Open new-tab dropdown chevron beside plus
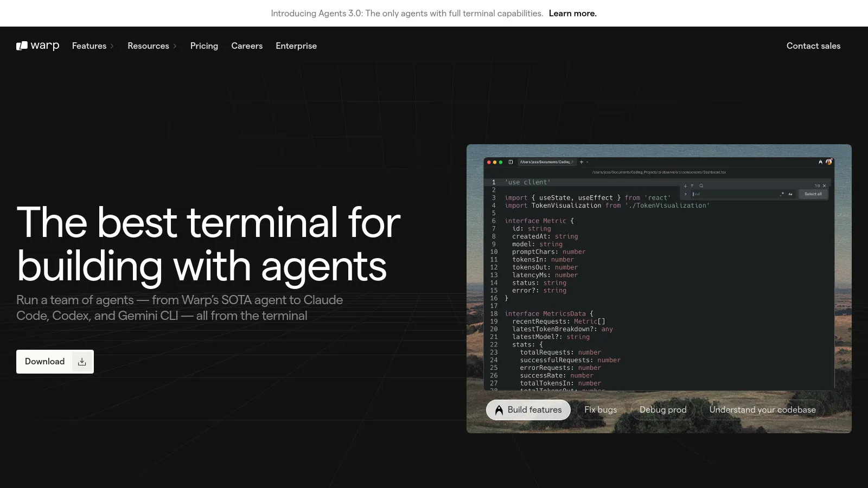Image resolution: width=868 pixels, height=488 pixels. 587,162
